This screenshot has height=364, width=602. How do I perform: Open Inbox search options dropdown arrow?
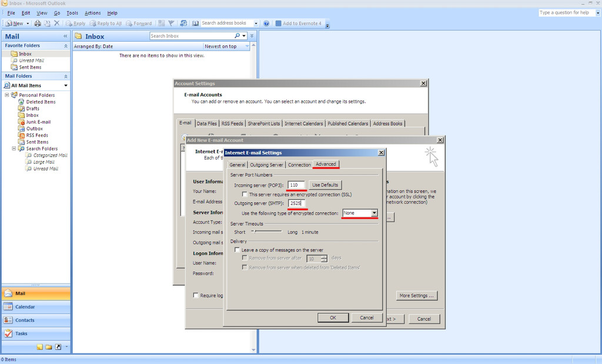(x=244, y=36)
